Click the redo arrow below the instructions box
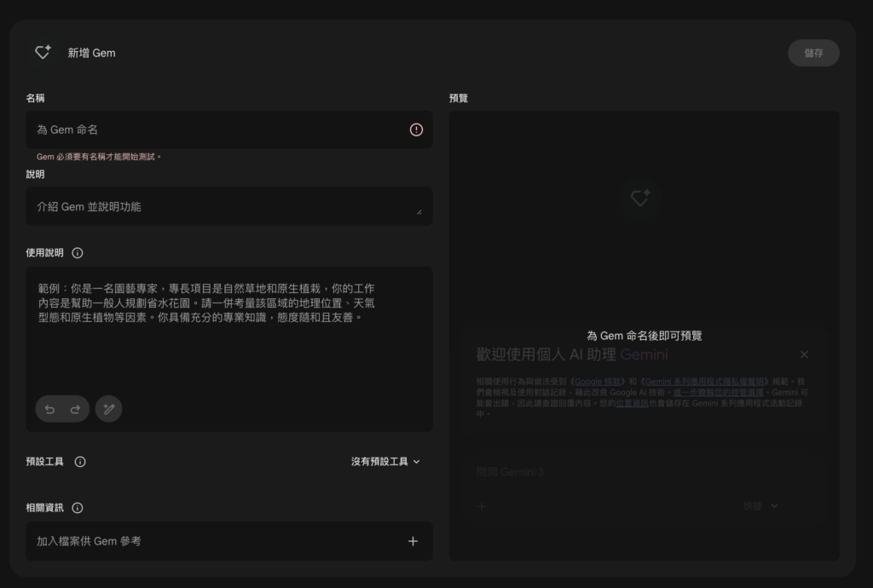 coord(74,409)
